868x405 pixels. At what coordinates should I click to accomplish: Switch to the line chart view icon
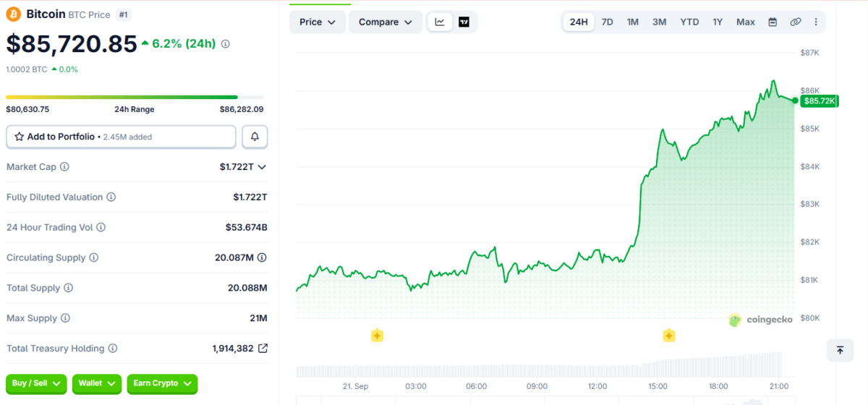[x=440, y=22]
